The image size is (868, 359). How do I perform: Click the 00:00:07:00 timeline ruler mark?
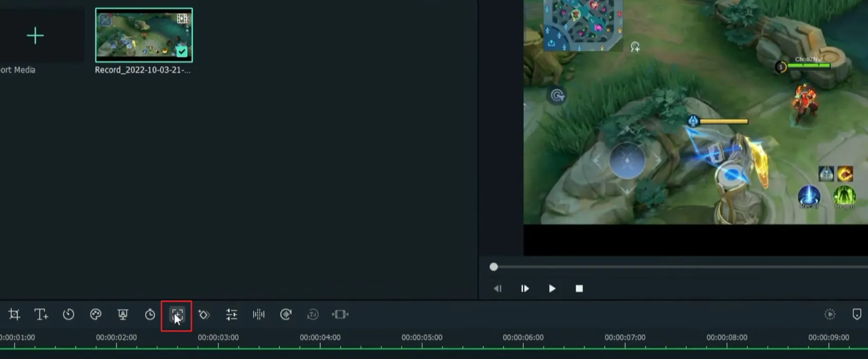(x=625, y=338)
